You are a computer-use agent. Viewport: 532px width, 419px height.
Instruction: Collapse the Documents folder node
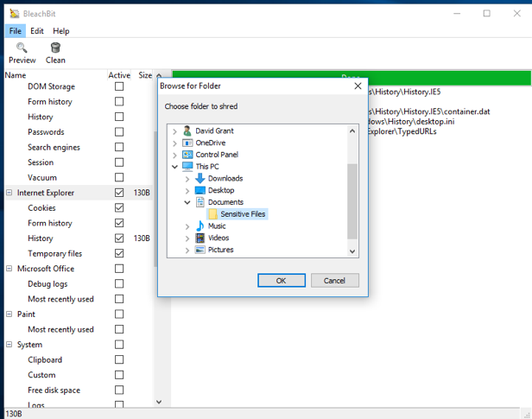click(187, 202)
